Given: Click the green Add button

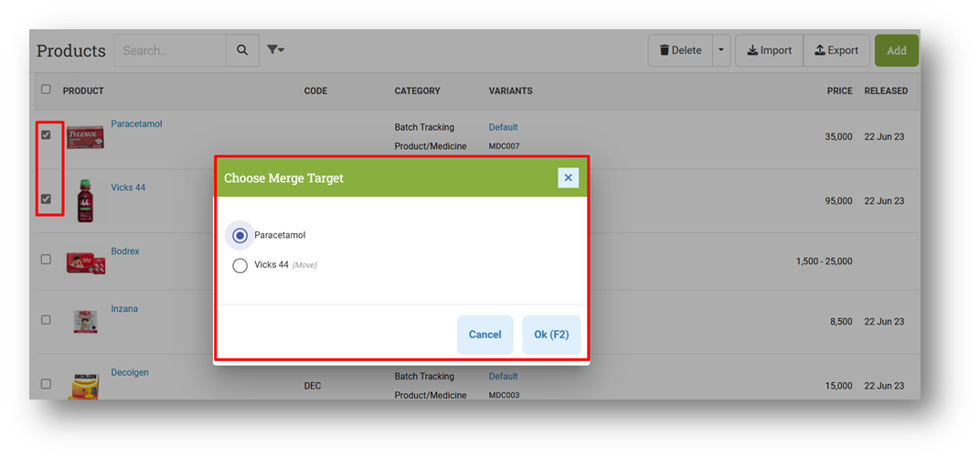Looking at the screenshot, I should pyautogui.click(x=897, y=50).
